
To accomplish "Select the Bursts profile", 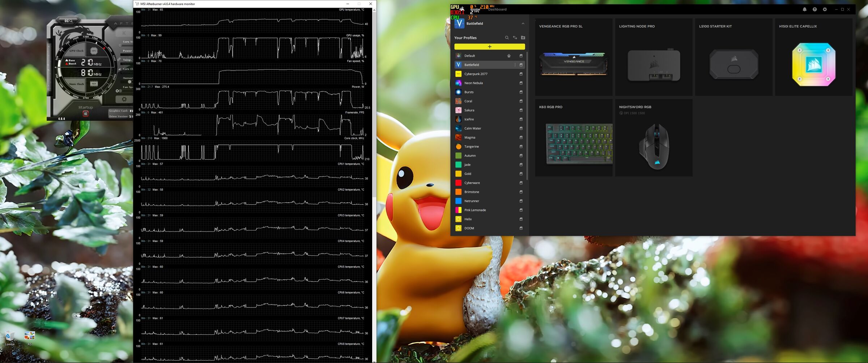I will (490, 92).
